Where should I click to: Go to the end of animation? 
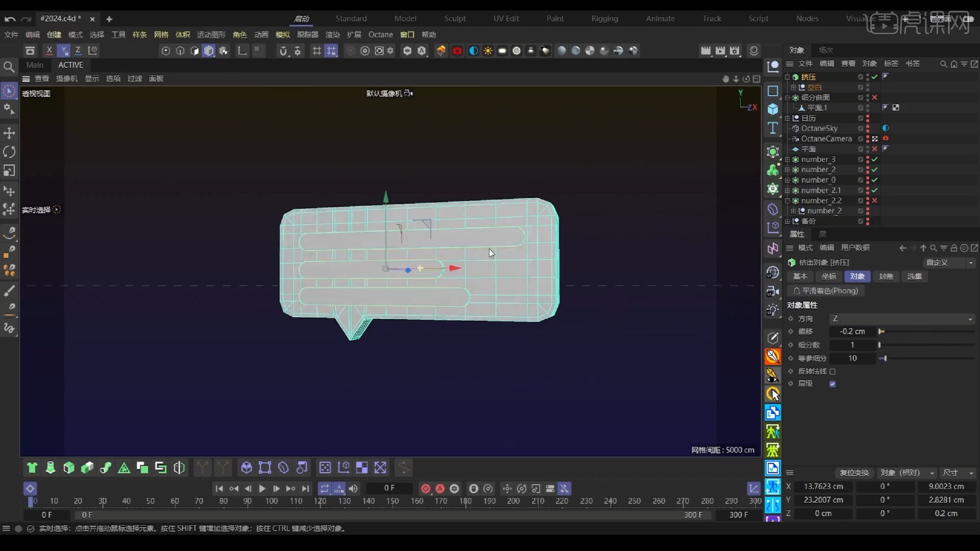305,489
